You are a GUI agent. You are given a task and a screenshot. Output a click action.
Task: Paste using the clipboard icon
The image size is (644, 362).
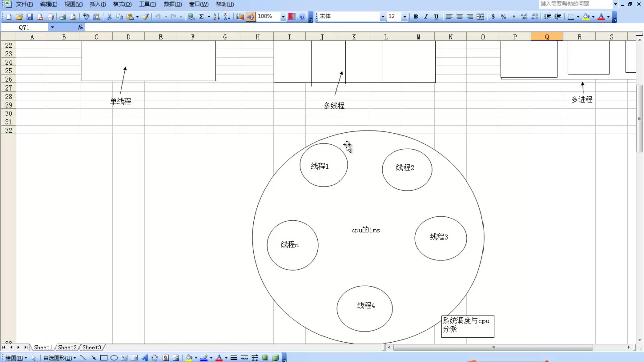coord(130,17)
